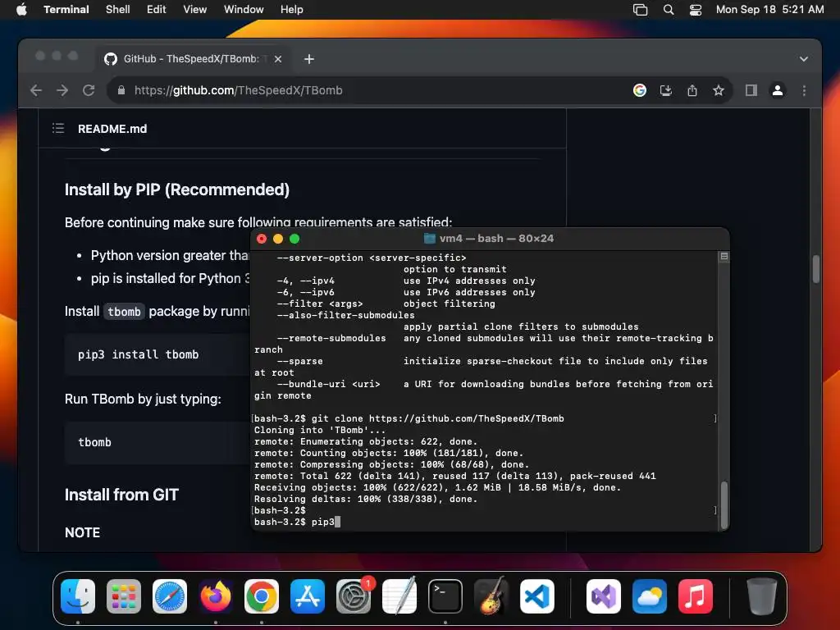
Task: Open Safari from the Dock
Action: [x=170, y=596]
